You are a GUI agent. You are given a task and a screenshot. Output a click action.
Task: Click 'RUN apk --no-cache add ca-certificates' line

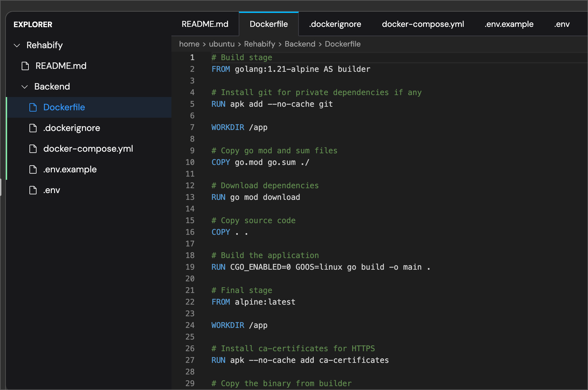(300, 360)
